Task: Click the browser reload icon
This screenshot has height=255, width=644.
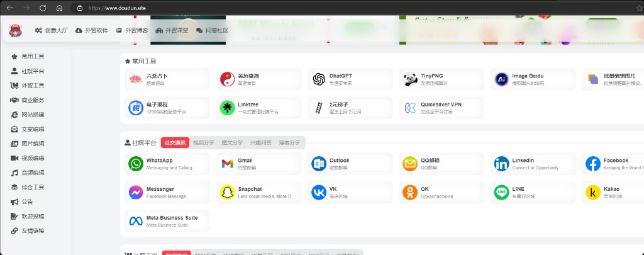Action: [43, 8]
